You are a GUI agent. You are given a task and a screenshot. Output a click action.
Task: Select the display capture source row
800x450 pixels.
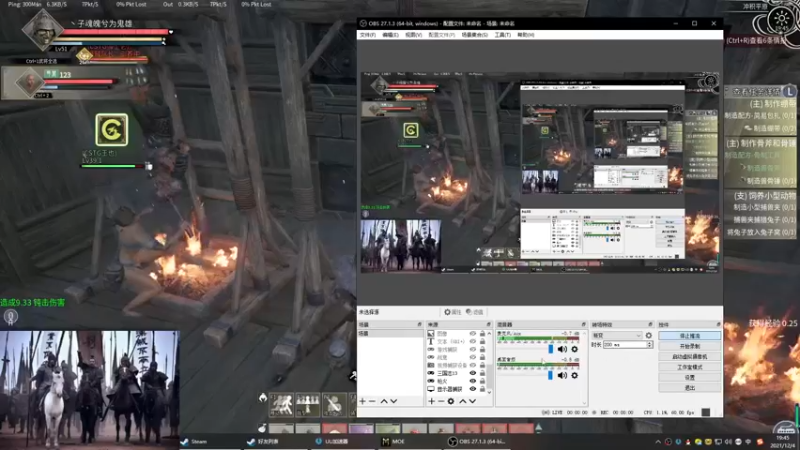click(457, 389)
